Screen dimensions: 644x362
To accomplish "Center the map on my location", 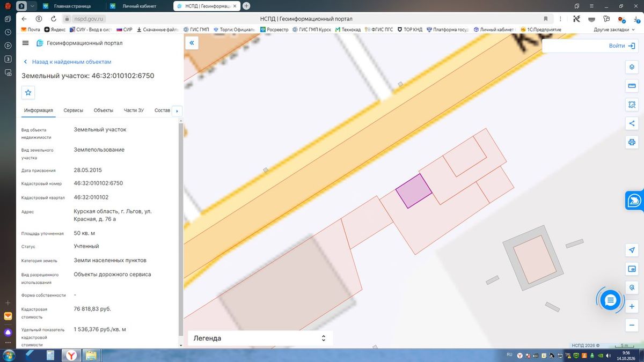I will click(x=632, y=250).
